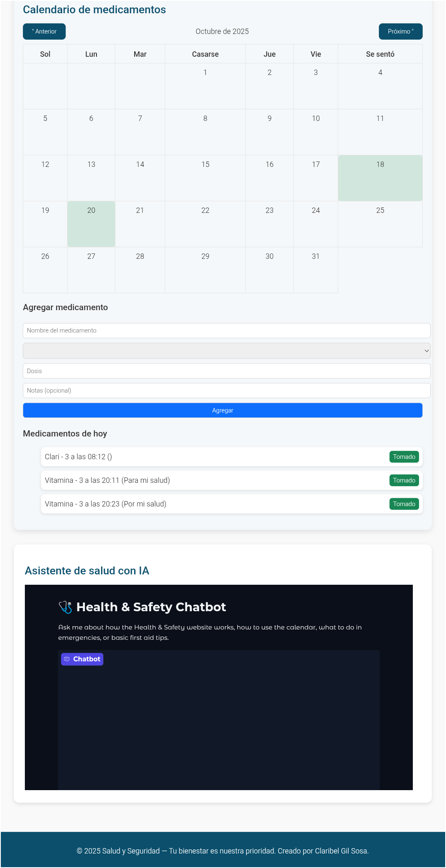The width and height of the screenshot is (446, 868).
Task: Select day 25 in the calendar
Action: click(x=380, y=224)
